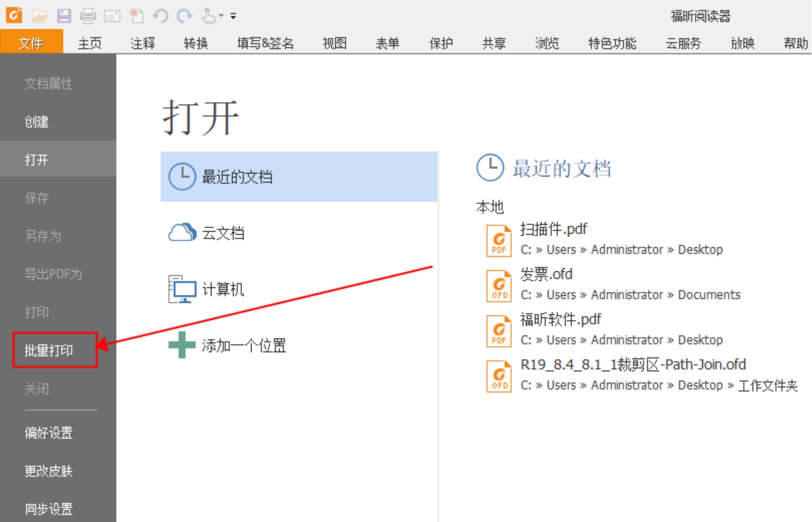Switch to the 特色功能 tab
Screen dimensions: 812x522
tap(612, 43)
